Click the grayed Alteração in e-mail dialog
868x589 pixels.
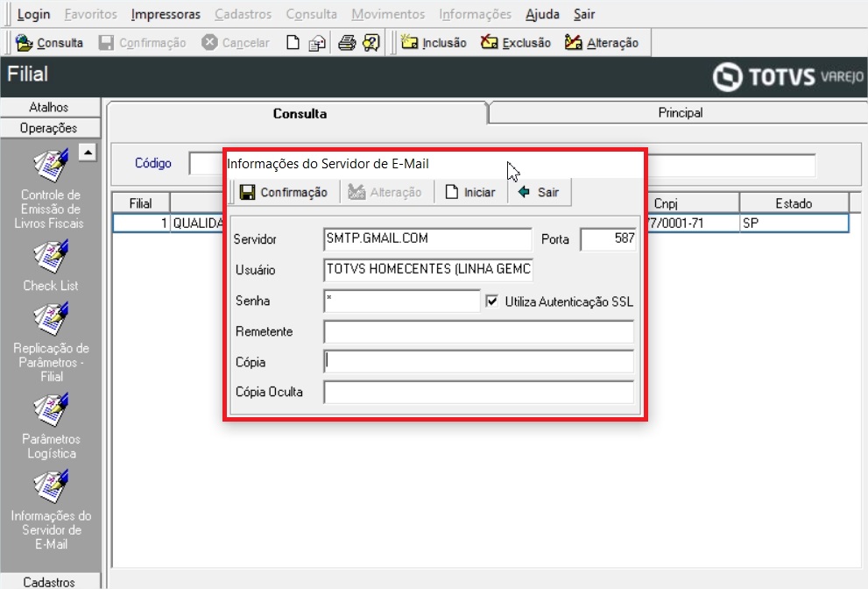click(385, 192)
